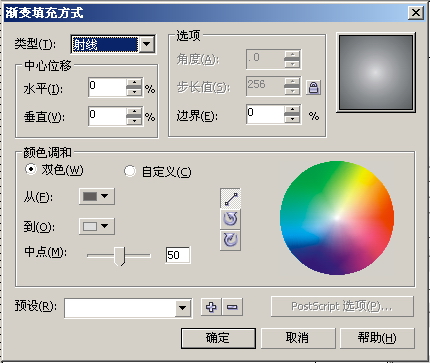This screenshot has height=363, width=430.
Task: Open help with the 帮助 button
Action: coord(377,338)
